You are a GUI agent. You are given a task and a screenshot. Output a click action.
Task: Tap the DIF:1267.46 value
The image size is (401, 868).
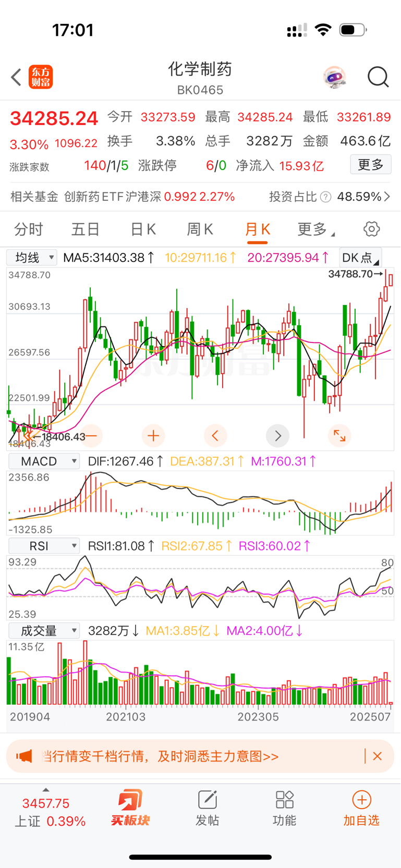(125, 461)
